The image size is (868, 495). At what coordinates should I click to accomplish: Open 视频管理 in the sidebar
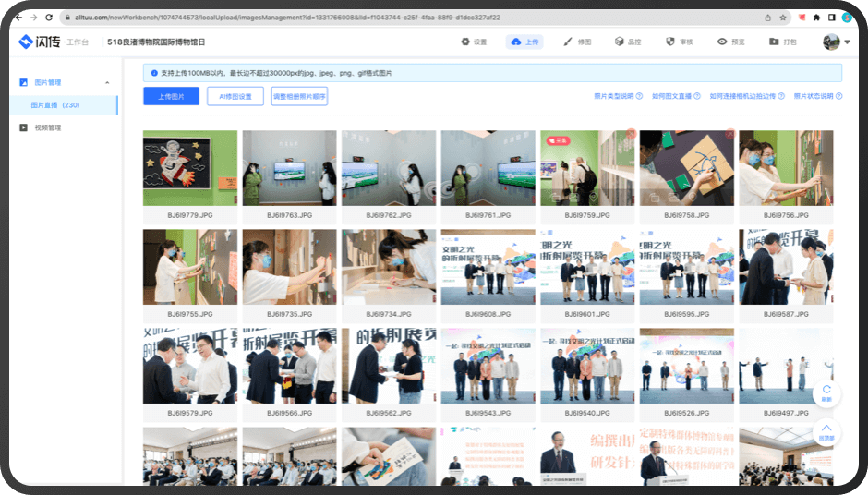47,127
